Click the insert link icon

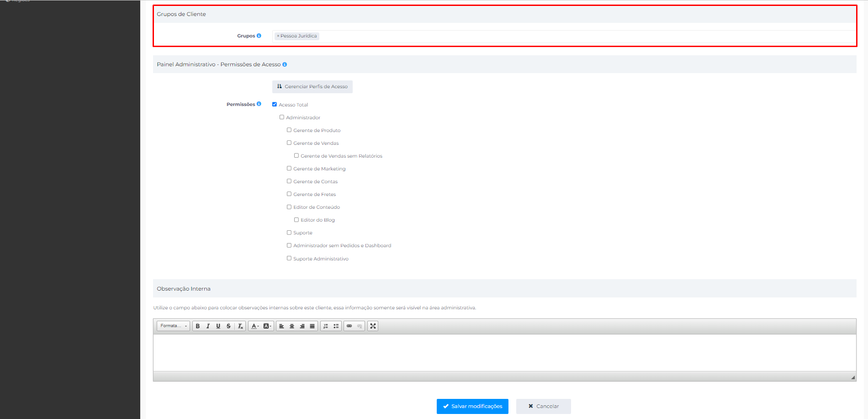[349, 326]
